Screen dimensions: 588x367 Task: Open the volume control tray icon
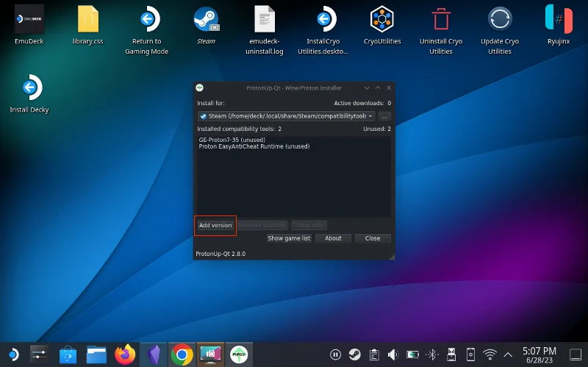pyautogui.click(x=393, y=354)
